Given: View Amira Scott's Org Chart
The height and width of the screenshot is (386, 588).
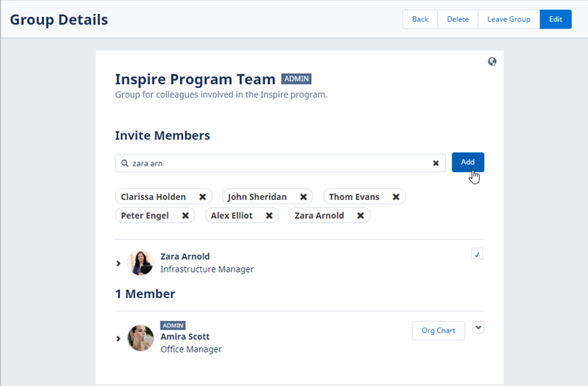Looking at the screenshot, I should pos(439,330).
